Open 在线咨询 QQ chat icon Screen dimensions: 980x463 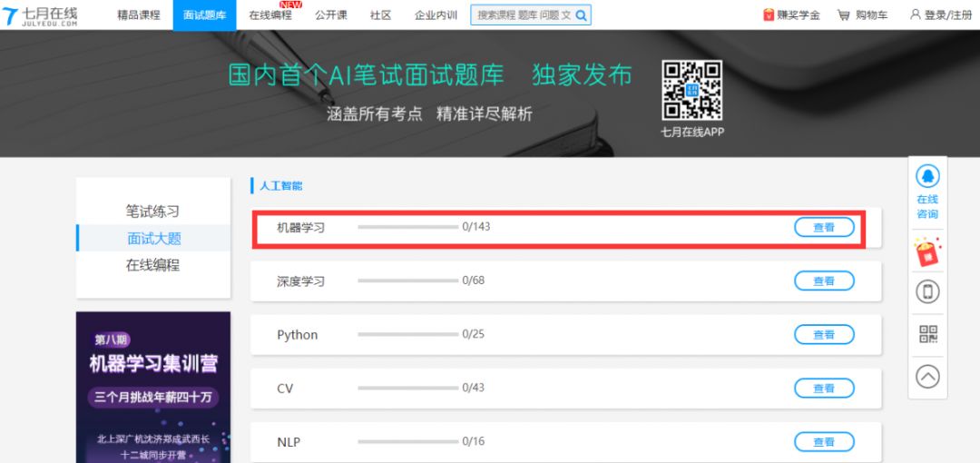tap(927, 176)
